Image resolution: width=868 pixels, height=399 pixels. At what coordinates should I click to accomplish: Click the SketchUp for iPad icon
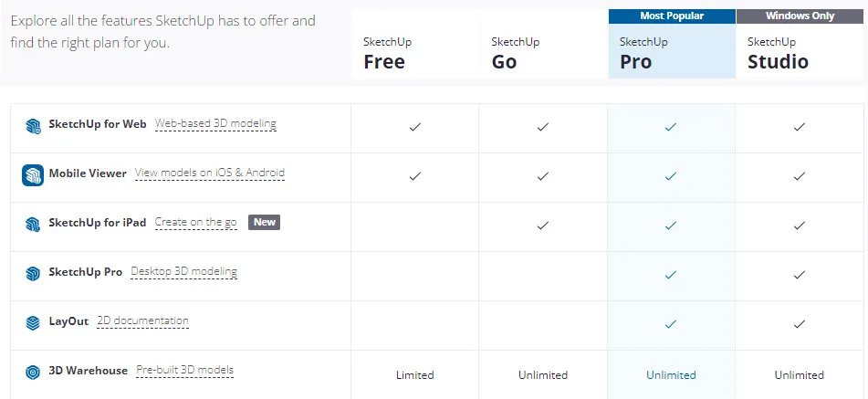point(33,224)
